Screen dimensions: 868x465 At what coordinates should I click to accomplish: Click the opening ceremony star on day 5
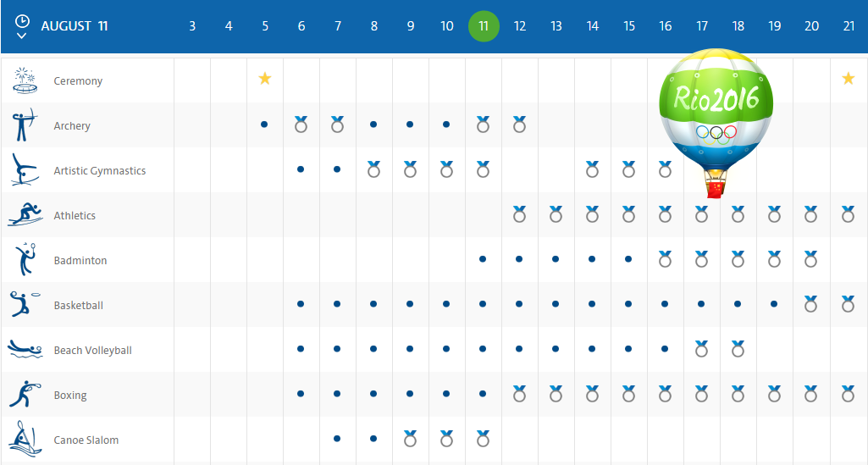[x=264, y=79]
